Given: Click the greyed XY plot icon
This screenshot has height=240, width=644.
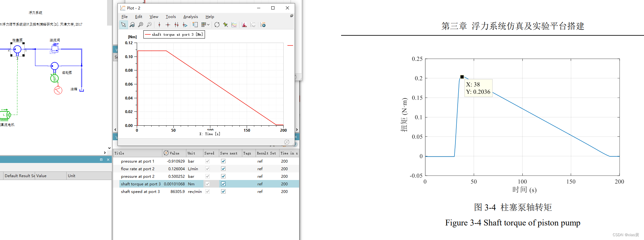Looking at the screenshot, I should point(253,25).
